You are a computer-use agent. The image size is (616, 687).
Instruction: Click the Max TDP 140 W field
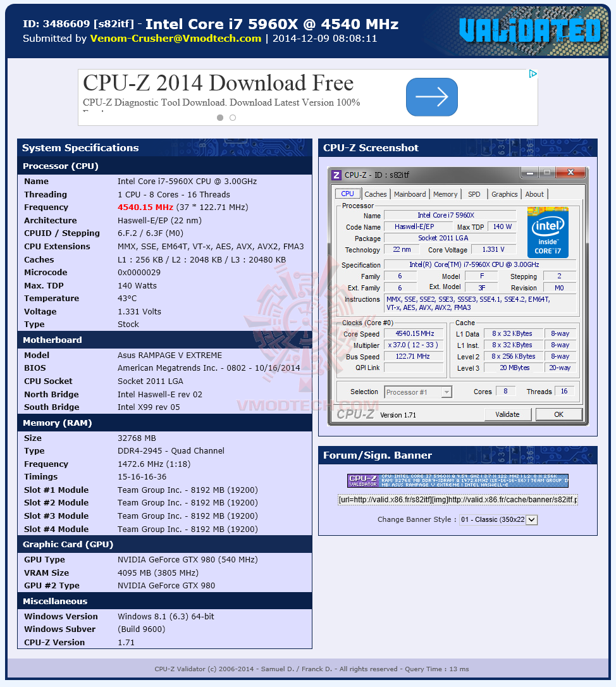pos(502,226)
